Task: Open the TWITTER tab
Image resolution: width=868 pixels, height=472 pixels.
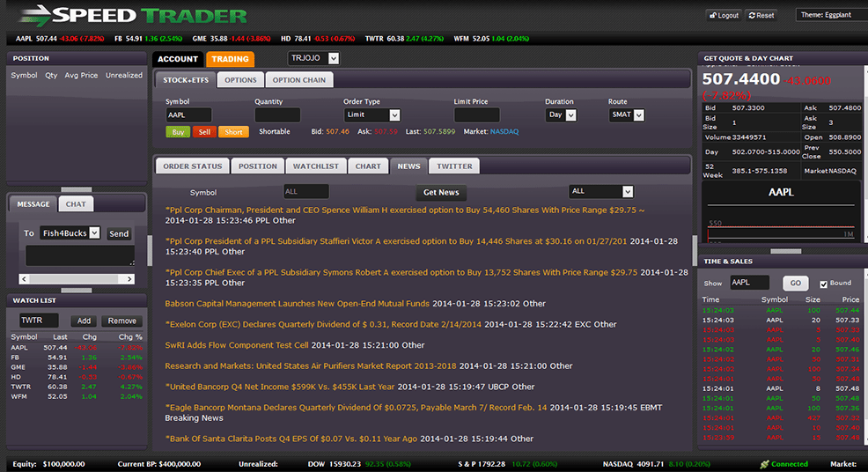Action: click(454, 166)
